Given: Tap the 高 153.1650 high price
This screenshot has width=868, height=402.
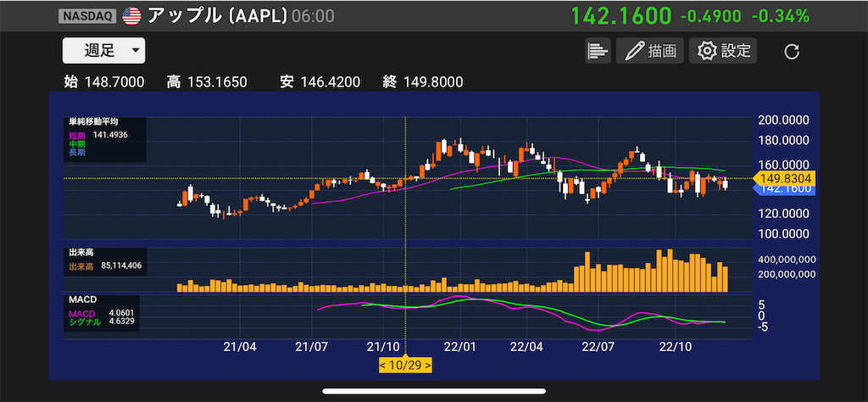Looking at the screenshot, I should tap(207, 82).
